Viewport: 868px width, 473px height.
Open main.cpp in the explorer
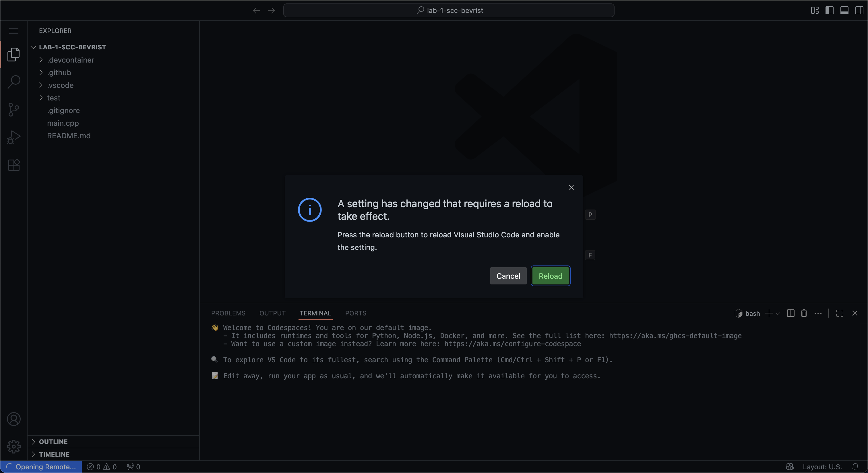tap(63, 123)
